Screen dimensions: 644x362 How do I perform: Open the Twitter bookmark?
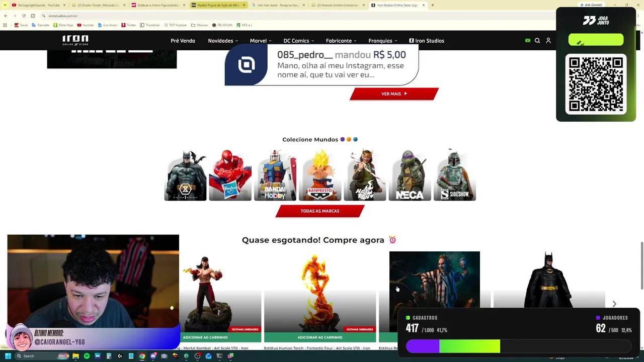[x=129, y=25]
